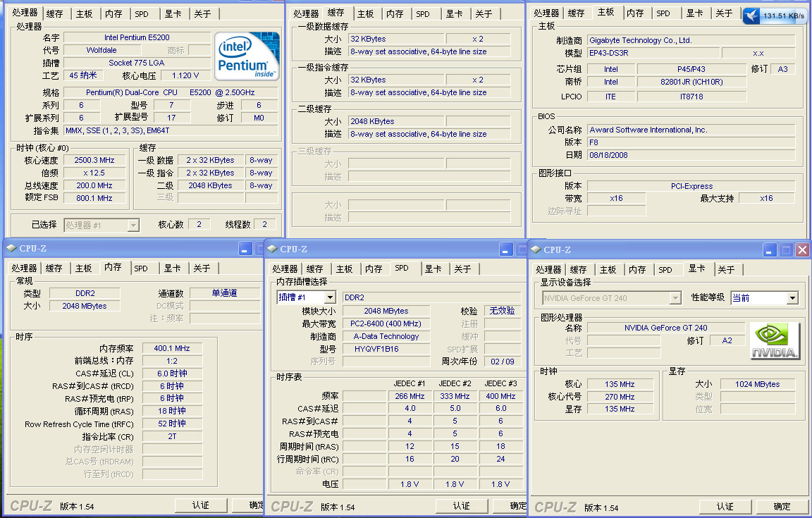Click the core speed value "2500.3 MHz"
This screenshot has width=812, height=518.
(94, 160)
